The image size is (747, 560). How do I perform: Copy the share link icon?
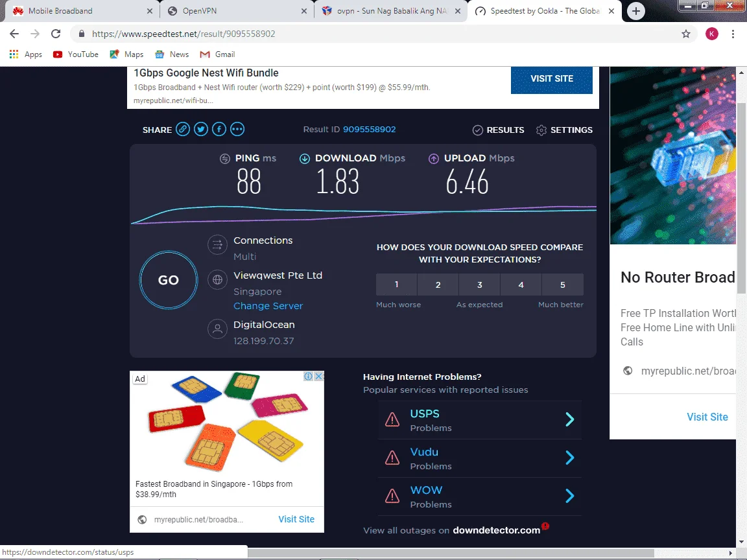[182, 129]
